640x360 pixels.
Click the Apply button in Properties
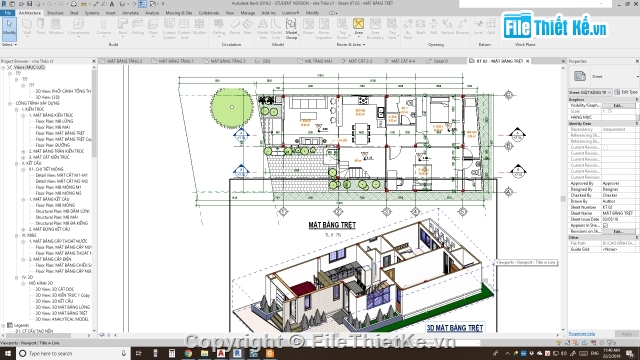[627, 334]
